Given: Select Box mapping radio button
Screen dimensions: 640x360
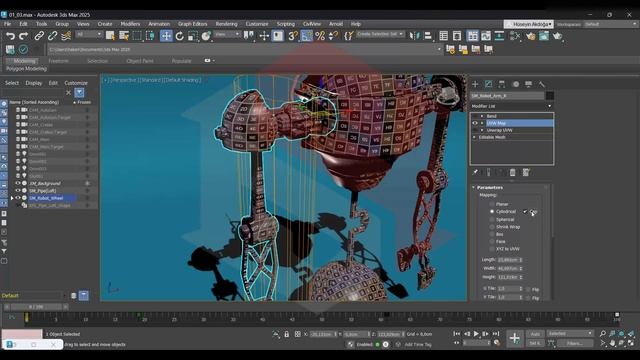Looking at the screenshot, I should point(492,234).
